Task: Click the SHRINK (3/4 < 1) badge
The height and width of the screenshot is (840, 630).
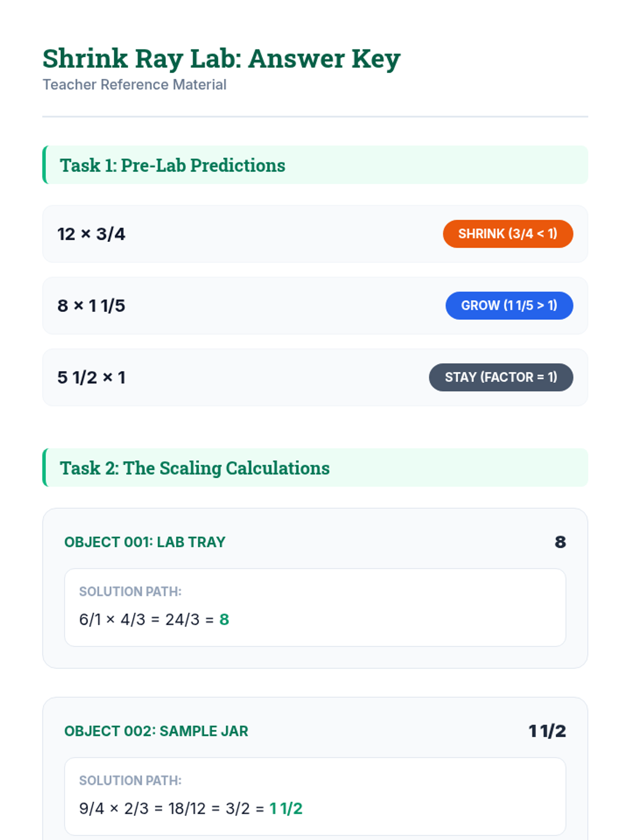Action: pos(508,234)
